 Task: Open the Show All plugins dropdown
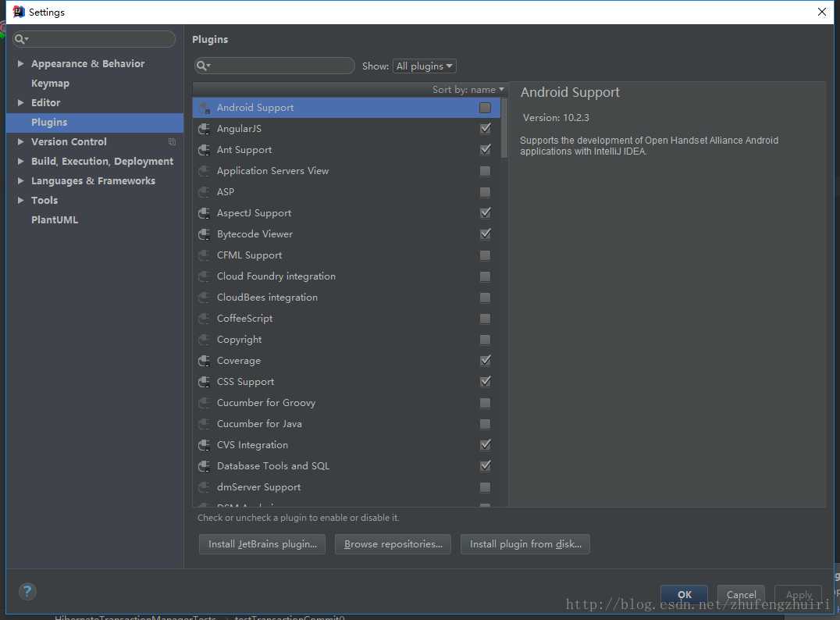[424, 66]
